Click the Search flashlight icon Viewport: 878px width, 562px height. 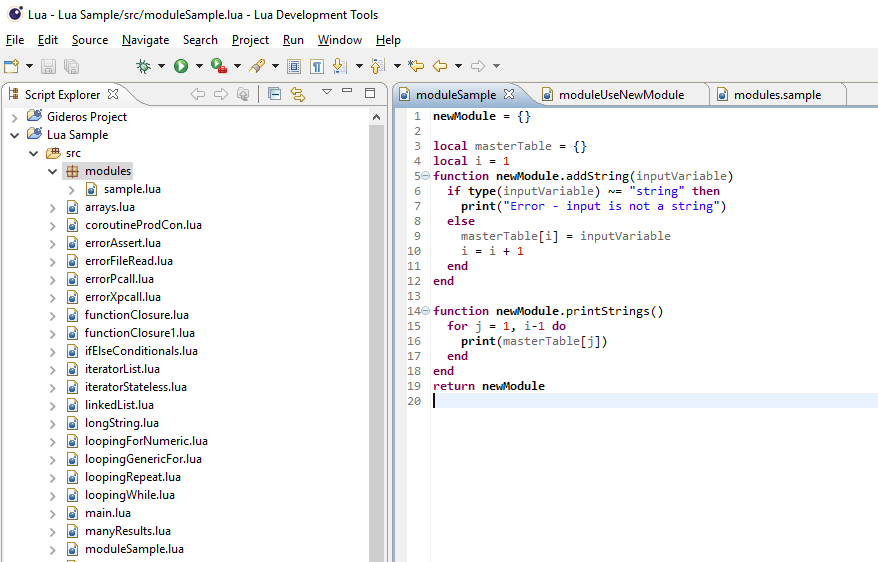(x=257, y=66)
